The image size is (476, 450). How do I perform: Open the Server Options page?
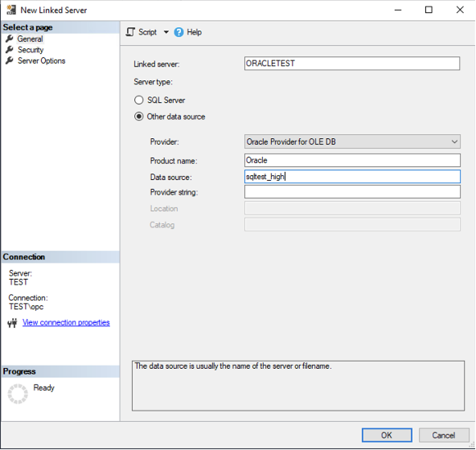coord(41,61)
